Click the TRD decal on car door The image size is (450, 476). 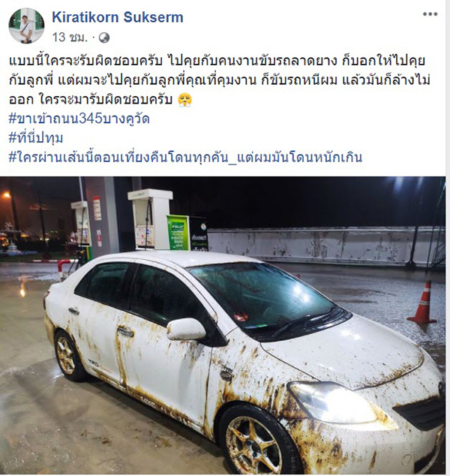point(94,363)
